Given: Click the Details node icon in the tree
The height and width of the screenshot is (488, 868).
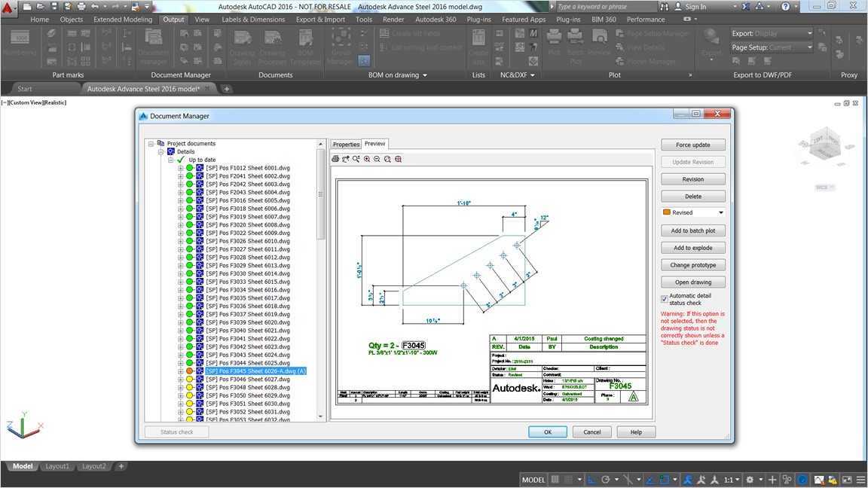Looking at the screenshot, I should pos(171,151).
